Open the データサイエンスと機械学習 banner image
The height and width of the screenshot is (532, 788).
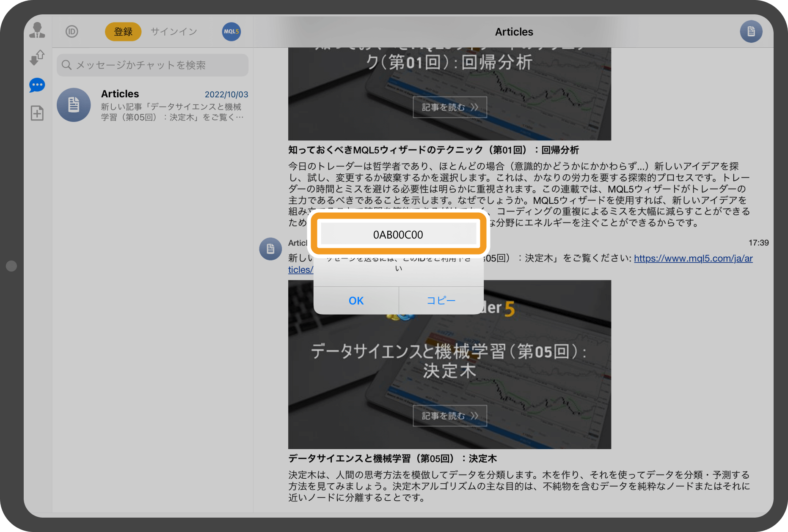point(449,365)
